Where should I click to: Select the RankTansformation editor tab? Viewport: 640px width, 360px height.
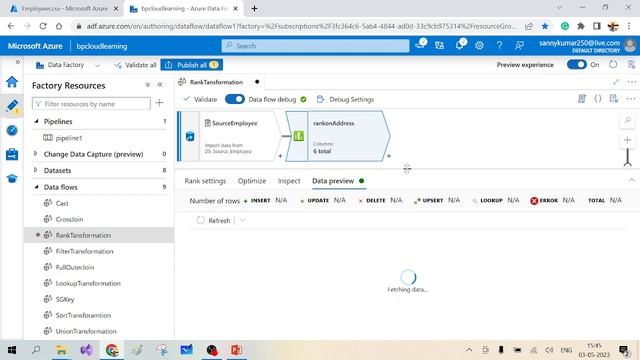216,82
